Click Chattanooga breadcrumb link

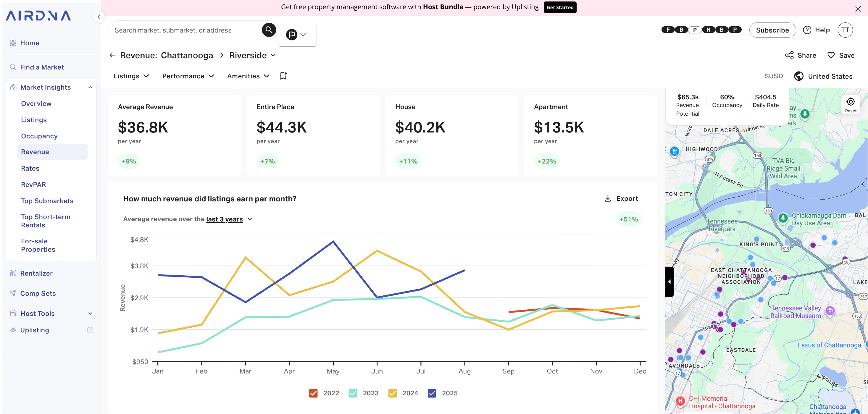coord(187,55)
